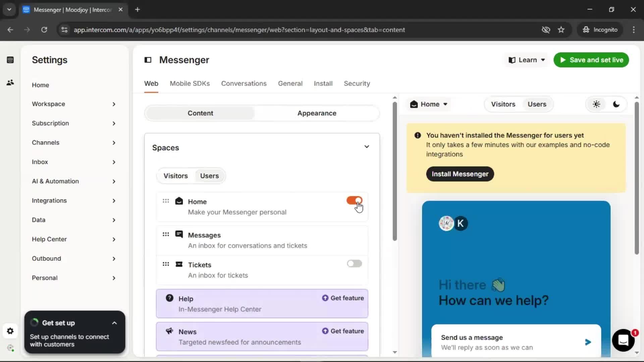Screen dimensions: 644x362
Task: Click the send arrow in message card
Action: 588,342
